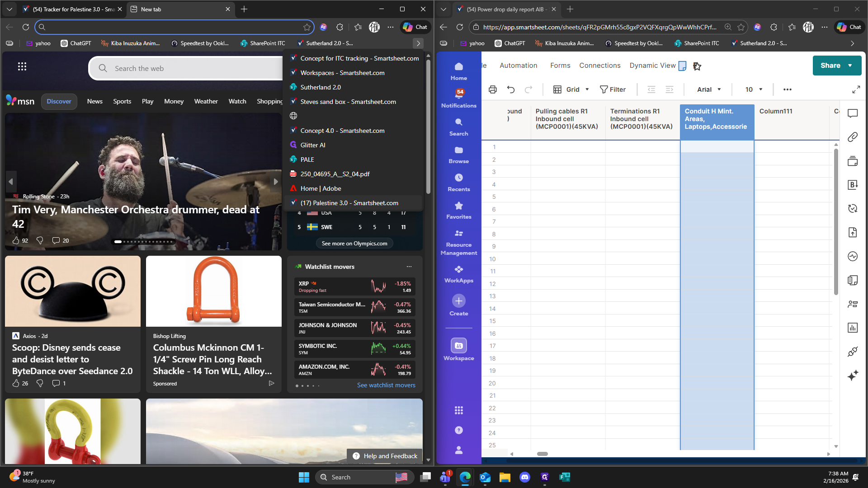Open Notifications in Smartsheet sidebar
The image size is (868, 488).
click(x=458, y=98)
